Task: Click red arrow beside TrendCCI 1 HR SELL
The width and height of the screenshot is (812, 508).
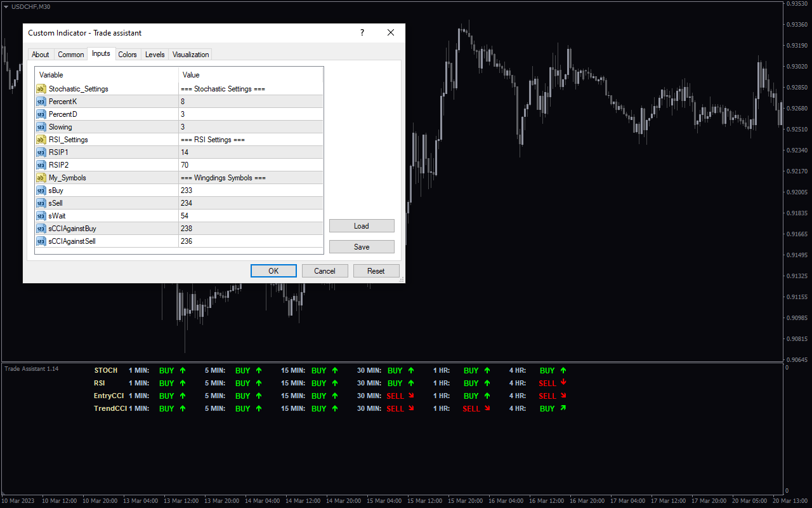Action: [487, 408]
